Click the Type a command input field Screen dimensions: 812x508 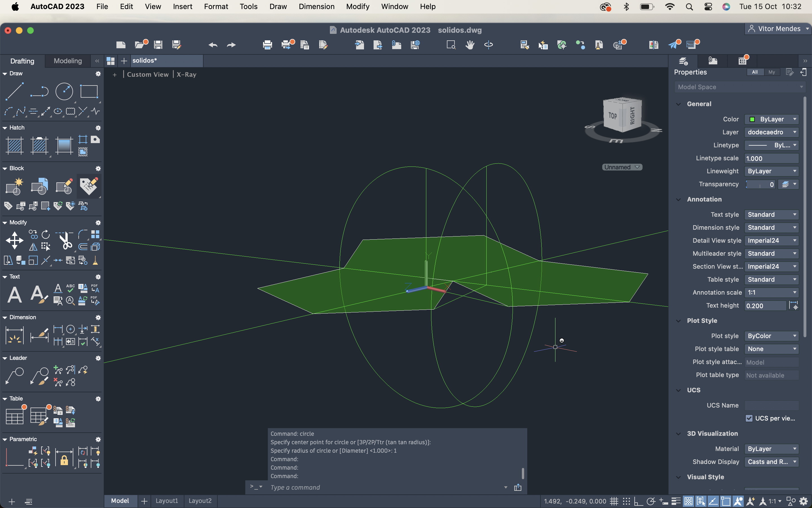point(386,487)
